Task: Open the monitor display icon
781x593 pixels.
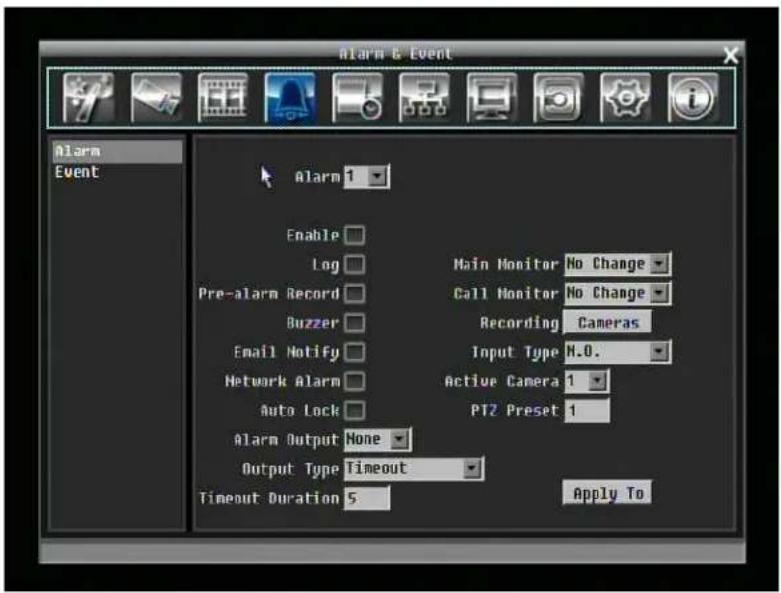Action: [x=492, y=98]
